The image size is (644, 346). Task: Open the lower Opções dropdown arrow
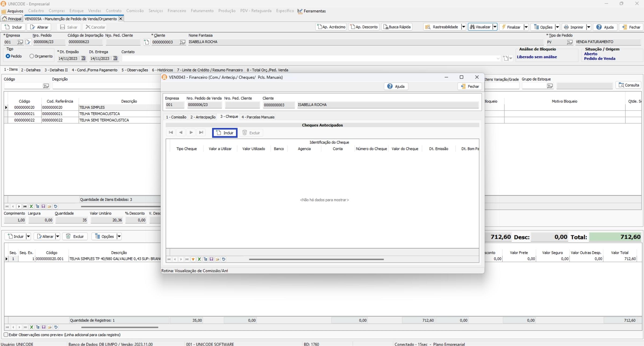(119, 236)
